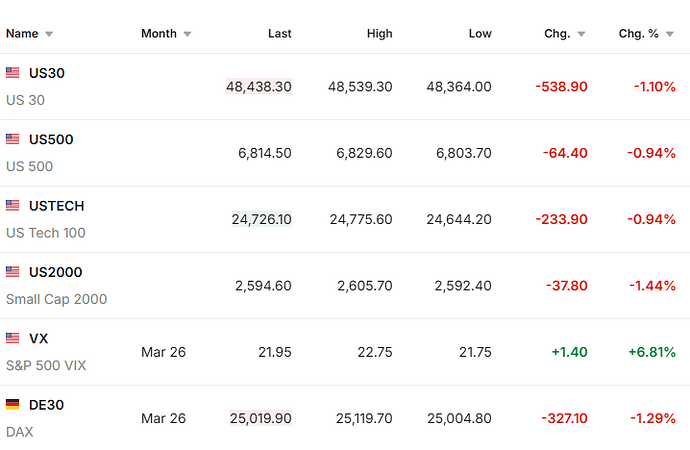Click US2000 change value -37.80
Viewport: 690px width, 450px height.
point(567,286)
